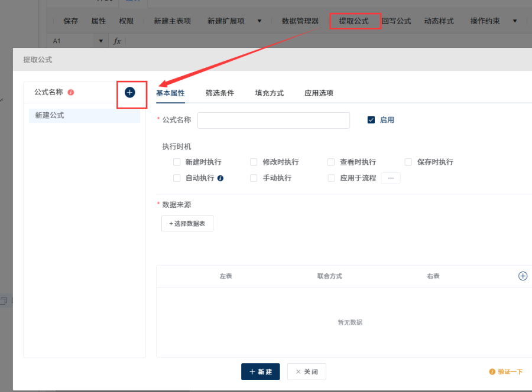Check the 手动执行 option

254,178
